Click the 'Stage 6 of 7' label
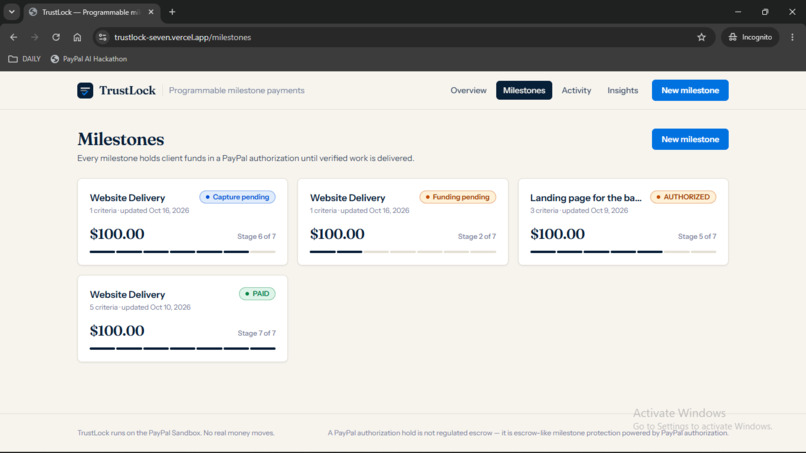Screen dimensions: 806x453 click(x=257, y=237)
